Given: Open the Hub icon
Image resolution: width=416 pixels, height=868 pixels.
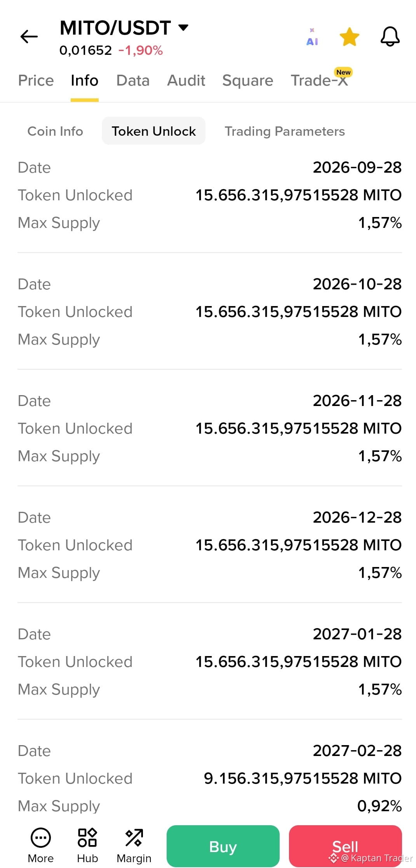Looking at the screenshot, I should click(87, 837).
